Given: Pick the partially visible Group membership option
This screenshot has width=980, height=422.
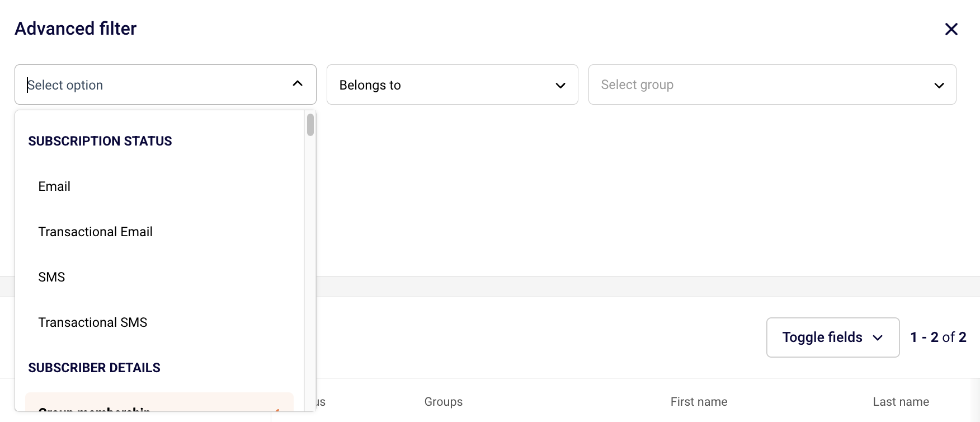Looking at the screenshot, I should (x=159, y=403).
